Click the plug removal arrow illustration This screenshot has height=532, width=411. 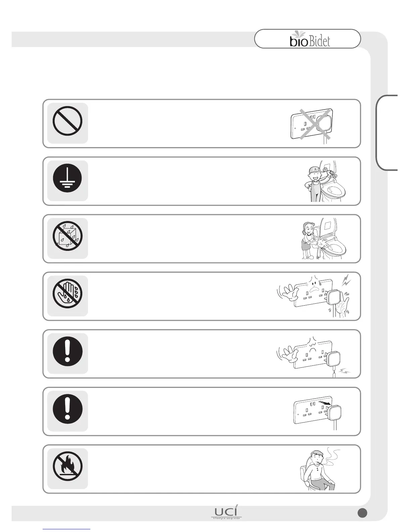tap(318, 411)
